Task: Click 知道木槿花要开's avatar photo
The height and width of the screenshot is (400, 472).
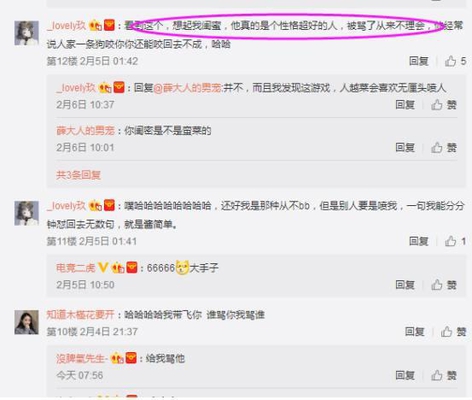Action: click(26, 322)
